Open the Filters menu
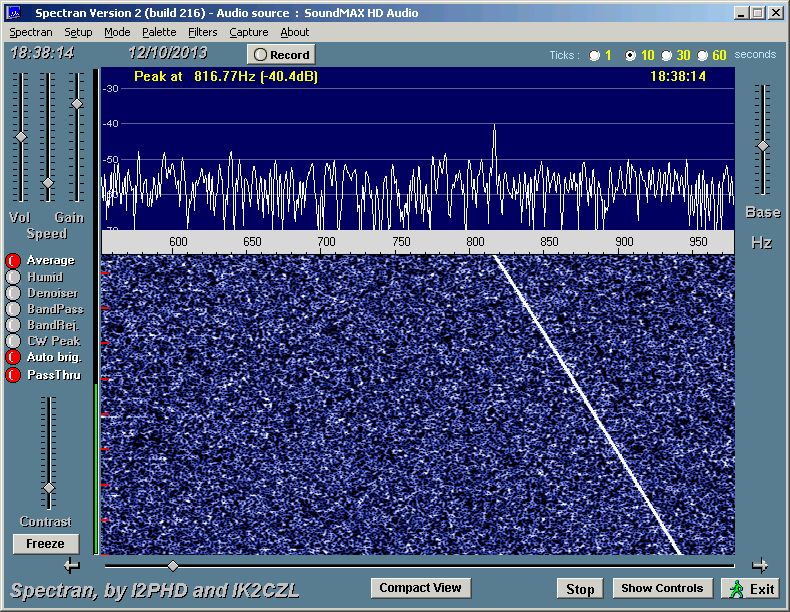This screenshot has width=790, height=612. (x=202, y=32)
